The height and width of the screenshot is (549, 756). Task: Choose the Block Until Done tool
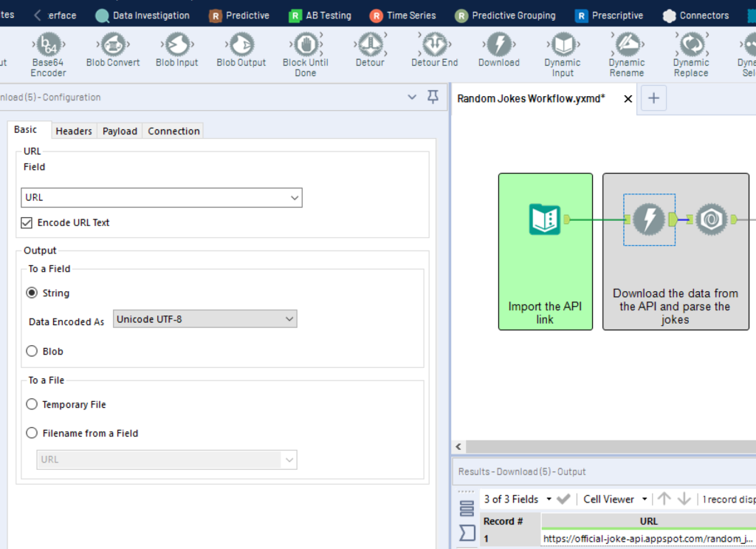click(305, 46)
